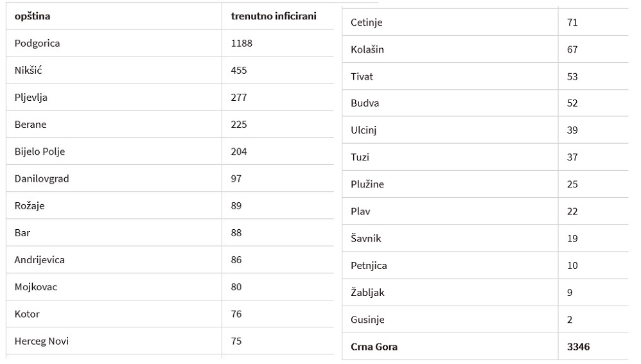The image size is (641, 364).
Task: Select the Crna Gora total label
Action: 374,347
